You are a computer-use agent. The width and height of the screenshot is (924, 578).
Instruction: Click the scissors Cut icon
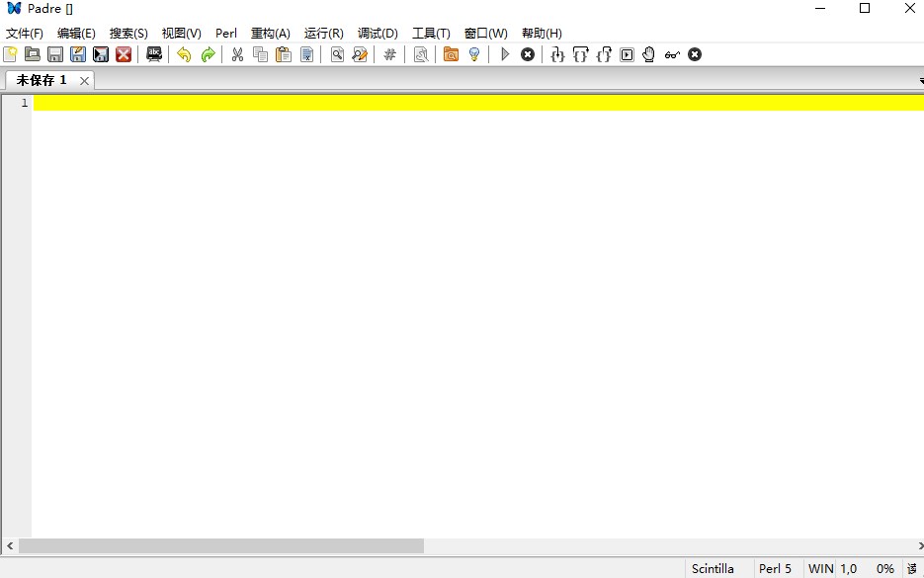click(237, 54)
